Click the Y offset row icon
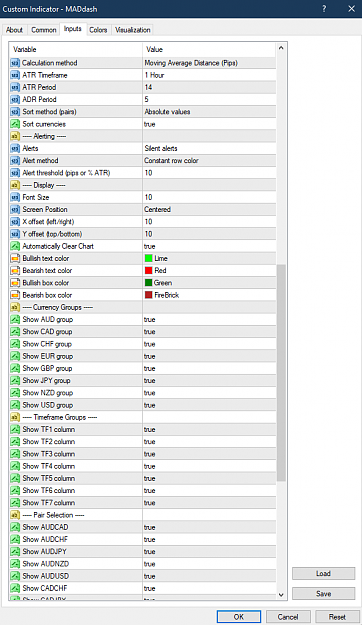Image resolution: width=362 pixels, height=625 pixels. (15, 234)
